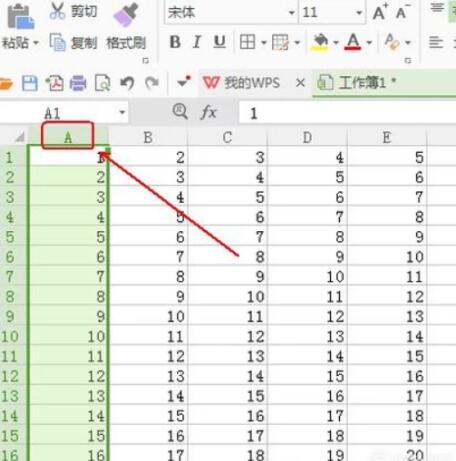Save workbook with floppy disk icon
This screenshot has width=456, height=461.
click(x=30, y=83)
